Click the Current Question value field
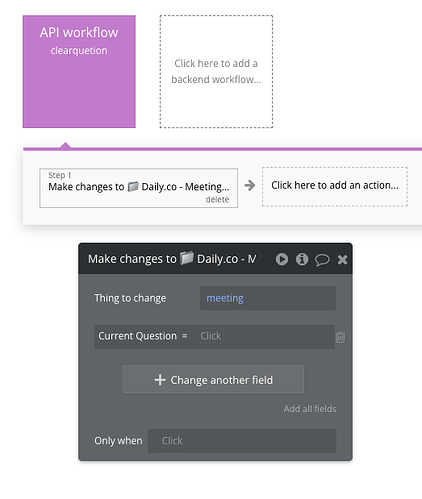This screenshot has width=422, height=499. [x=266, y=336]
